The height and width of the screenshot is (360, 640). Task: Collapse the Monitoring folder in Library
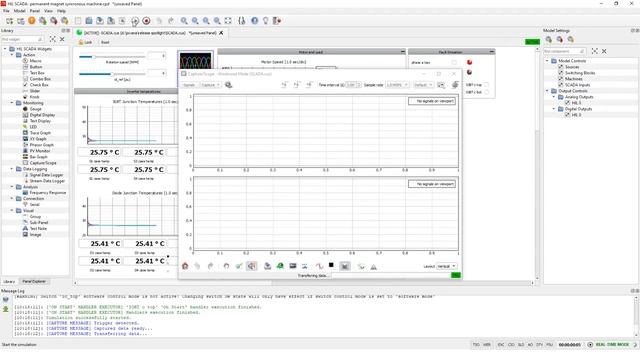[12, 103]
